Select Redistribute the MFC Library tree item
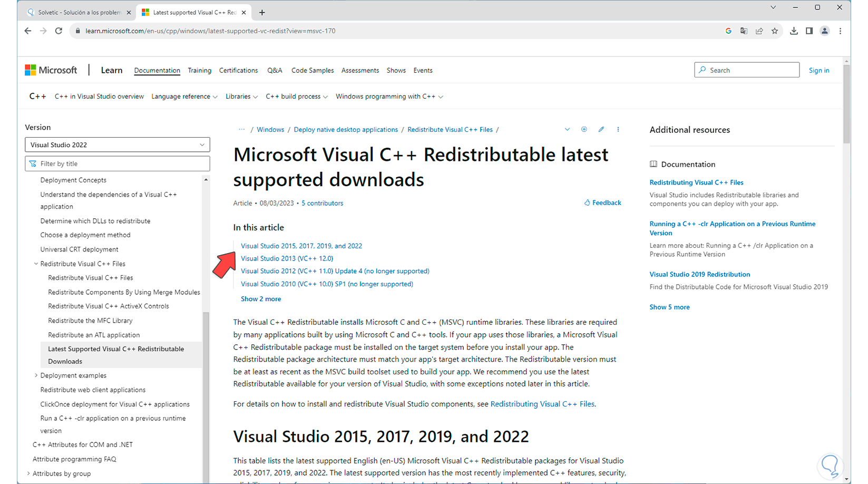868x484 pixels. [x=90, y=321]
